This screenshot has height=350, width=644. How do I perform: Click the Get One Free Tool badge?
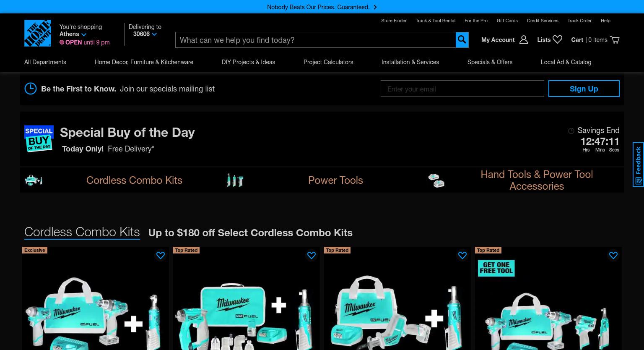click(x=496, y=268)
